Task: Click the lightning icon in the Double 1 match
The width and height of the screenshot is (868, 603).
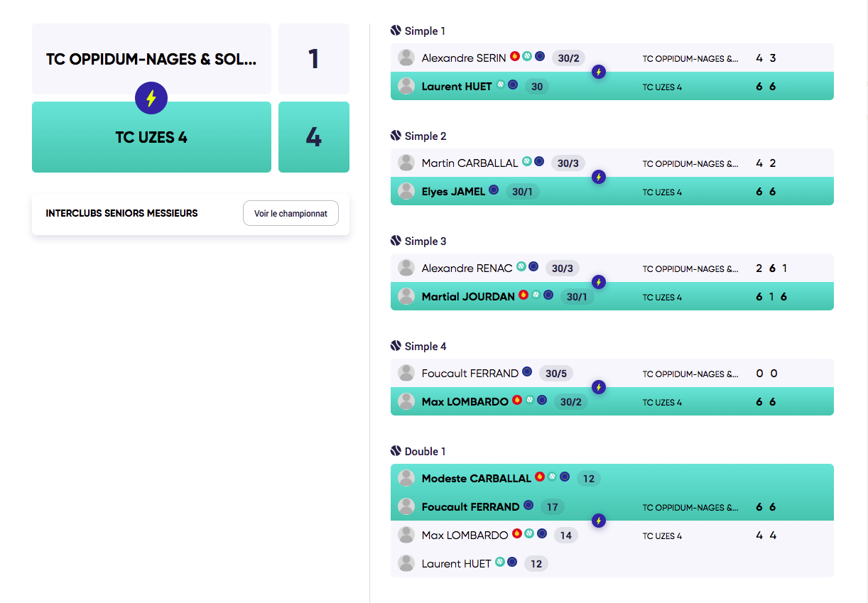Action: (x=599, y=521)
